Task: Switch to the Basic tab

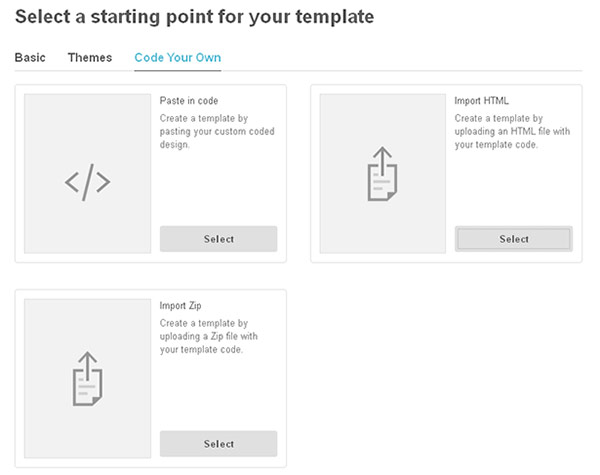Action: (30, 58)
